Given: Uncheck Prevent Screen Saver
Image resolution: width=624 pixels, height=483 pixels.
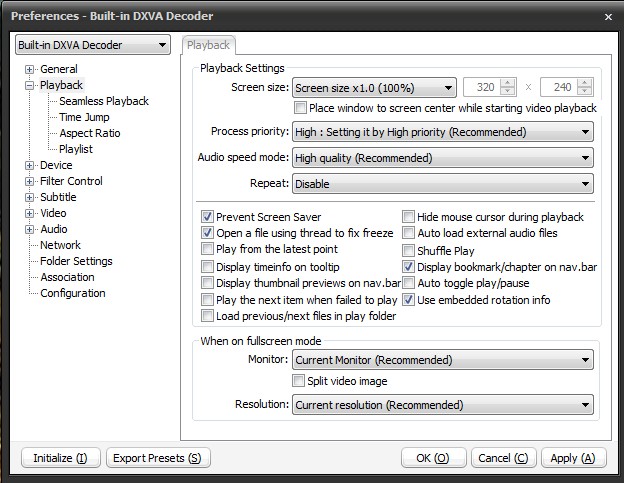Looking at the screenshot, I should (207, 217).
